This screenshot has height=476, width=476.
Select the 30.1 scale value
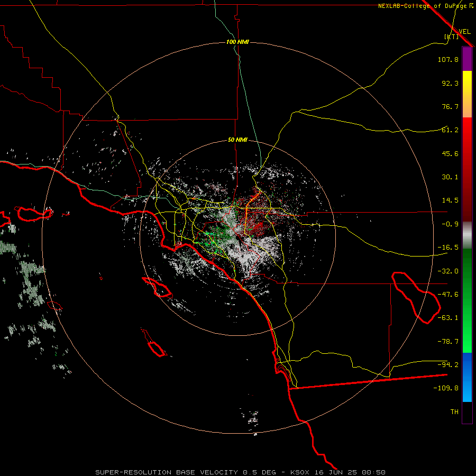click(450, 177)
